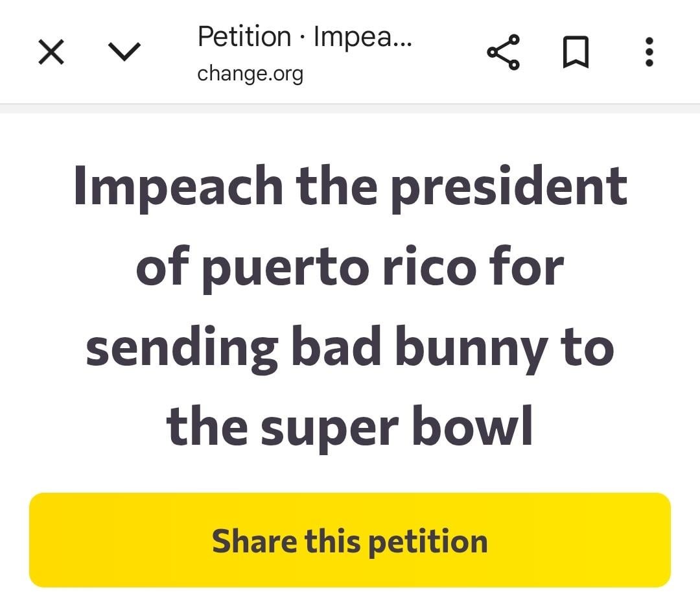Tap the words 'the super bowl' in the headline
This screenshot has height=614, width=700.
tap(350, 426)
